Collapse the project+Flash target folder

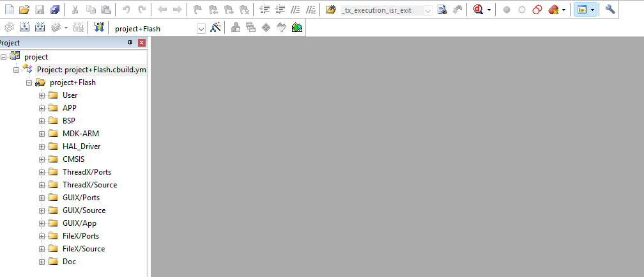pyautogui.click(x=29, y=83)
